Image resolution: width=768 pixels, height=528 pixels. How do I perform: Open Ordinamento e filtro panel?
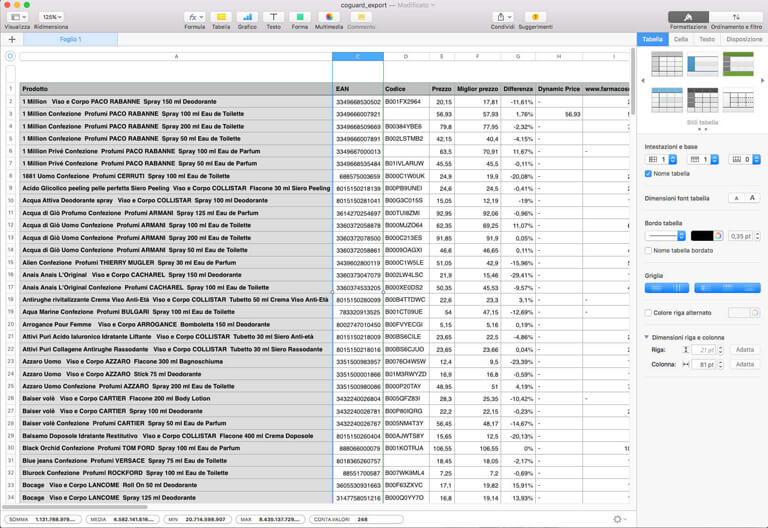pyautogui.click(x=736, y=17)
